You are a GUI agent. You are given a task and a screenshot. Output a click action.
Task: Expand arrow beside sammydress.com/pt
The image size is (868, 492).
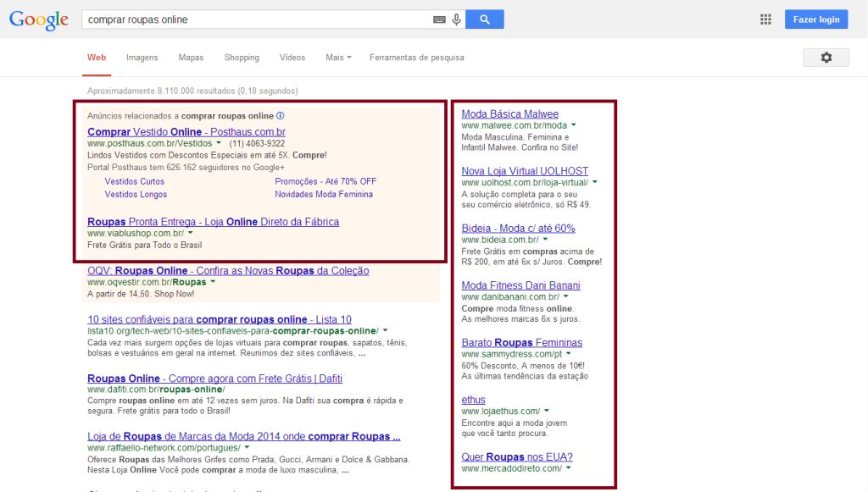(569, 354)
